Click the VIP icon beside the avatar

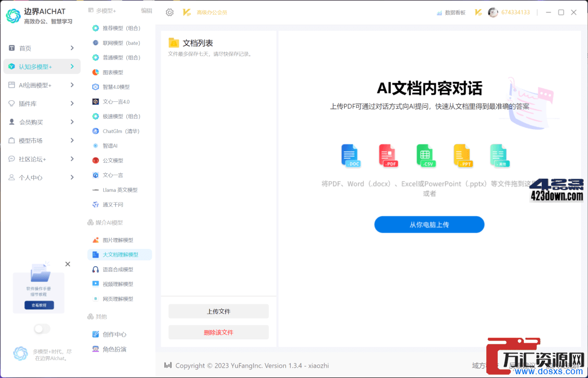478,13
